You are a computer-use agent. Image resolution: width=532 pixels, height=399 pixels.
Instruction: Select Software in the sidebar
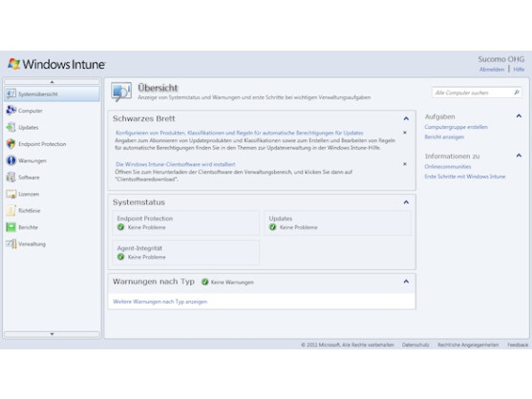click(x=52, y=177)
